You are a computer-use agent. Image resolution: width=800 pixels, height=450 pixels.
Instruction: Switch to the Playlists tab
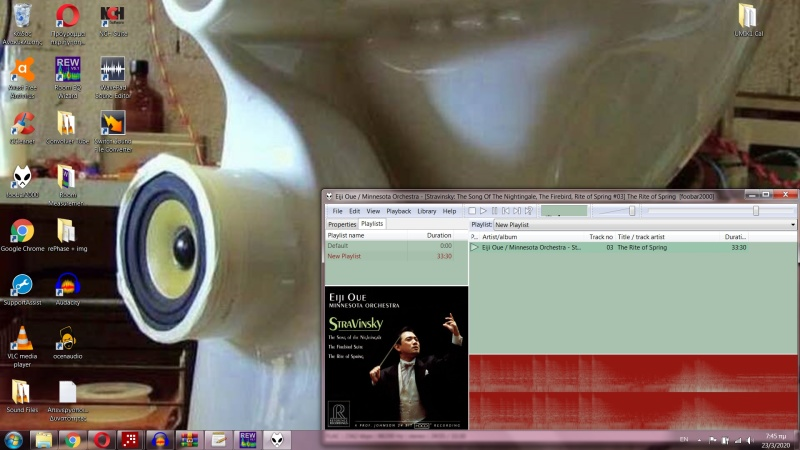point(372,223)
